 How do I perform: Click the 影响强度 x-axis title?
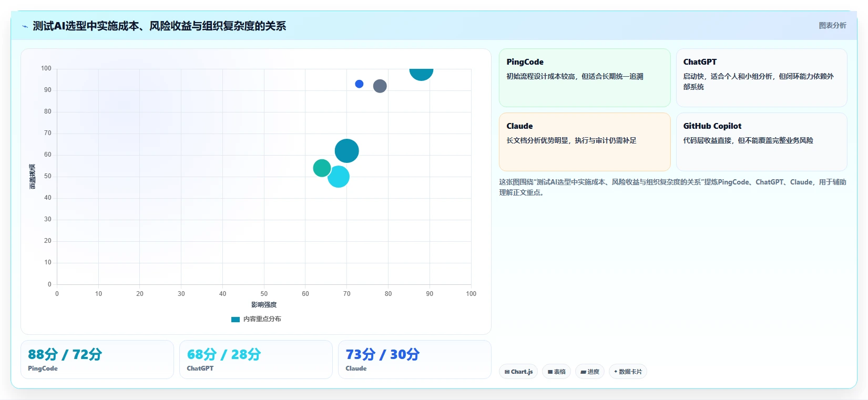coord(264,305)
